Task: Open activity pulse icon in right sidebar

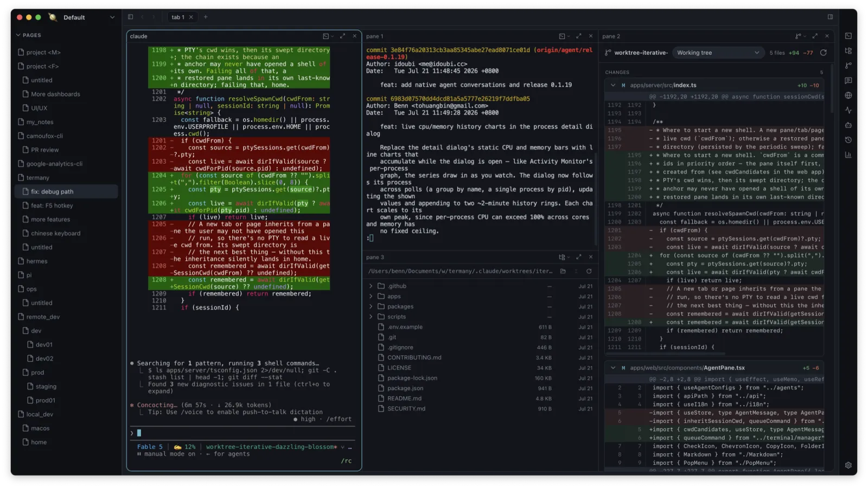Action: pos(848,110)
